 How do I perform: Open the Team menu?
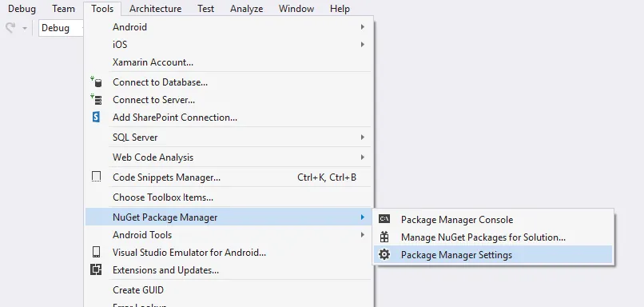(x=63, y=9)
